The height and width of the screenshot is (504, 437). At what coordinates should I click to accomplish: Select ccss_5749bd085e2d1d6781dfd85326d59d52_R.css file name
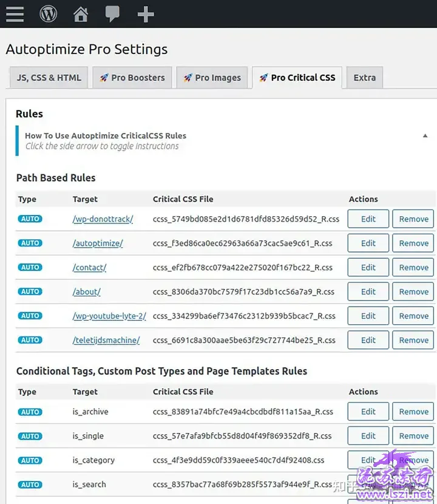246,219
